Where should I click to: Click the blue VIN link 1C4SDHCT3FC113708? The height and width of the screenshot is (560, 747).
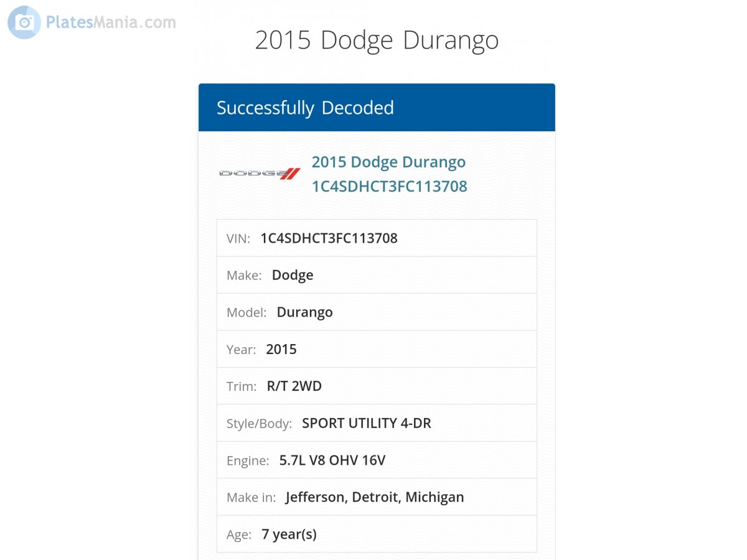click(390, 187)
